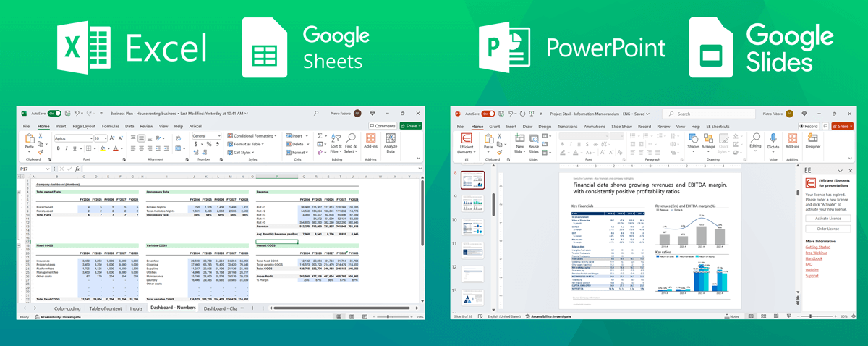Image resolution: width=868 pixels, height=346 pixels.
Task: Toggle AutoSave switch in PowerPoint title bar
Action: (488, 114)
